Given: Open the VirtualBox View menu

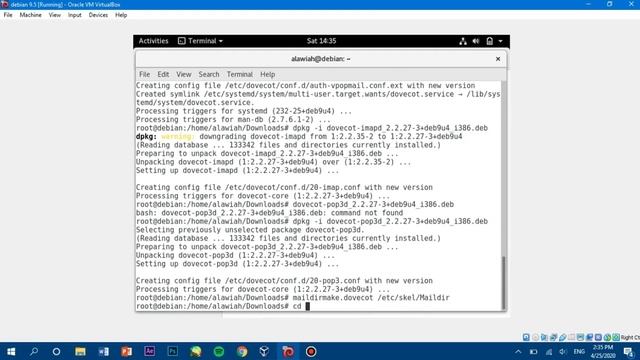Looking at the screenshot, I should click(55, 15).
